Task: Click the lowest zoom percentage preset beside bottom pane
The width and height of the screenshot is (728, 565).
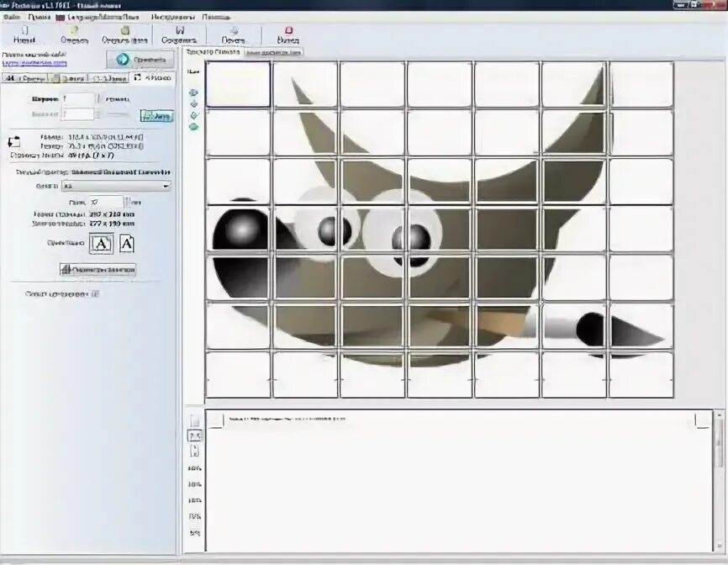Action: [x=194, y=533]
